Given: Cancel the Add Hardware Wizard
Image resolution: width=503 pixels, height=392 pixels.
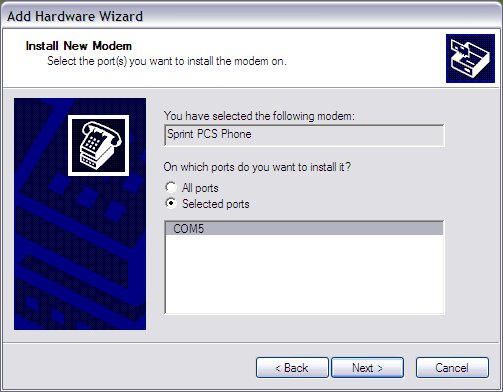Looking at the screenshot, I should (x=452, y=368).
